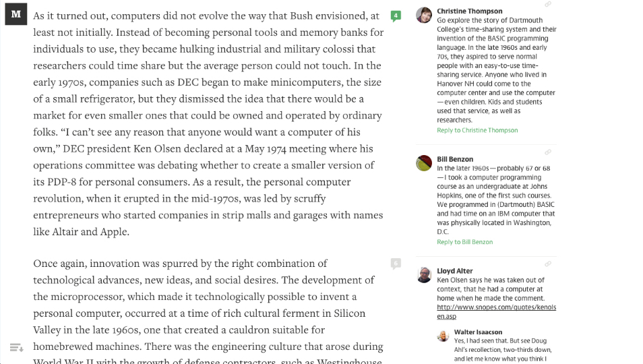Open the gray 6-notes comment bubble

(x=396, y=264)
